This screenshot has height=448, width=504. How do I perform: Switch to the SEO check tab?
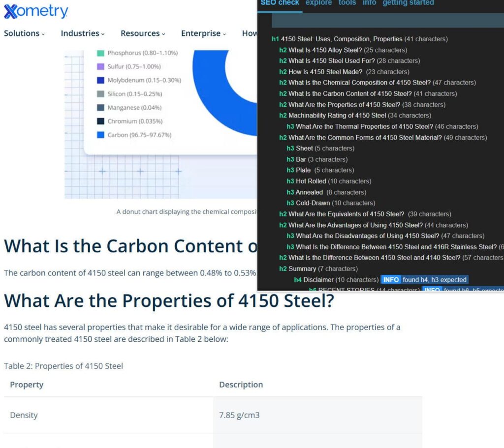coord(280,3)
